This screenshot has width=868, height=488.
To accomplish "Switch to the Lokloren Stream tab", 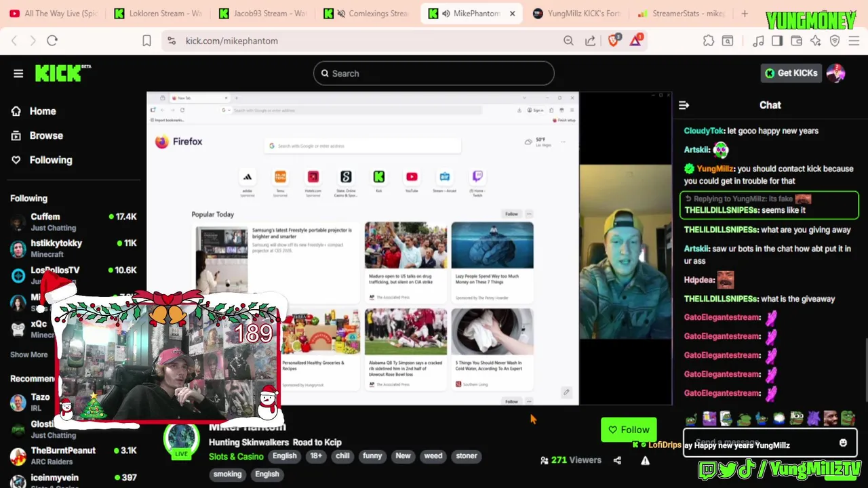I will [158, 14].
